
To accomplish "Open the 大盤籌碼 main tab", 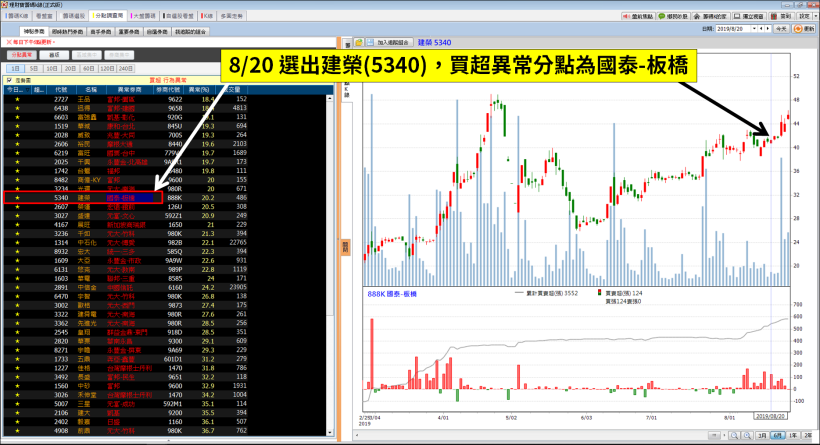I will click(x=143, y=16).
